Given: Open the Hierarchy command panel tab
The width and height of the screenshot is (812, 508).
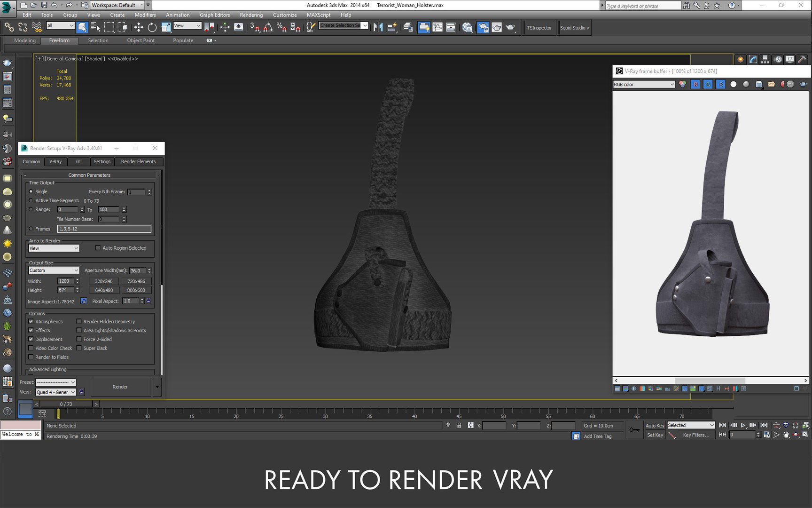Looking at the screenshot, I should pyautogui.click(x=765, y=59).
